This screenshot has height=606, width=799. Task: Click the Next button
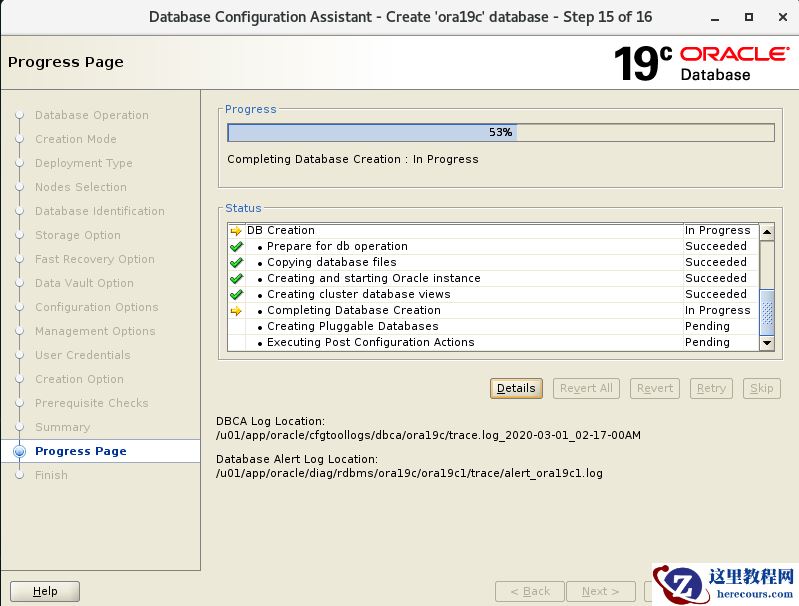tap(600, 591)
